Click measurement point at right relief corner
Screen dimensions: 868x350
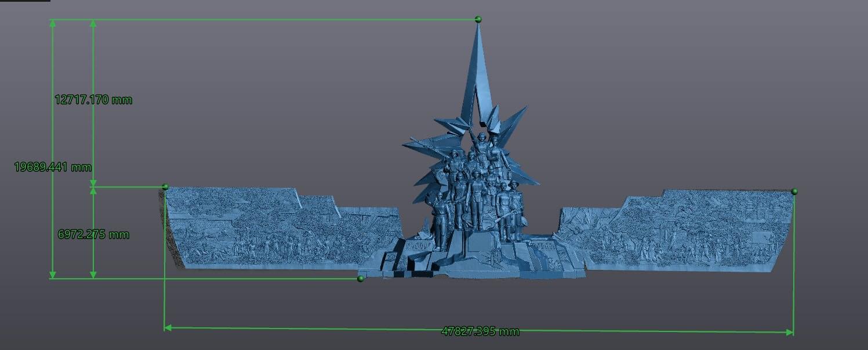(x=794, y=192)
